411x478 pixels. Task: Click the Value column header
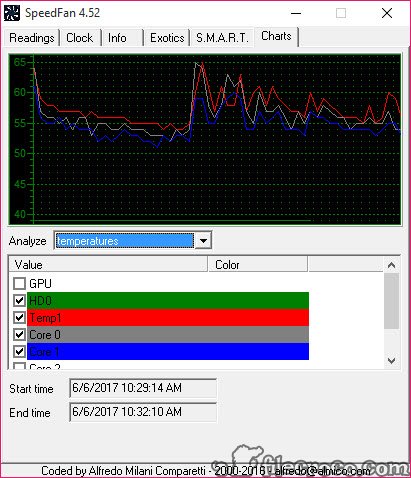(107, 265)
